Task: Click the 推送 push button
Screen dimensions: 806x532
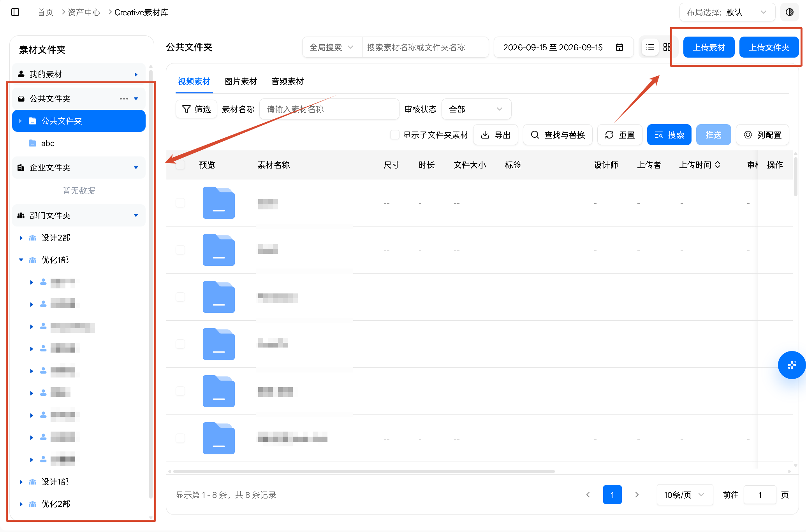Action: 713,135
